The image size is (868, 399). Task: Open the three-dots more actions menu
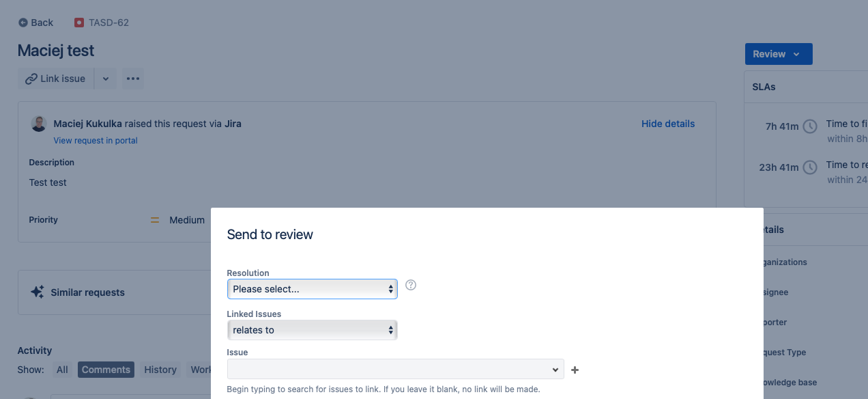coord(133,79)
